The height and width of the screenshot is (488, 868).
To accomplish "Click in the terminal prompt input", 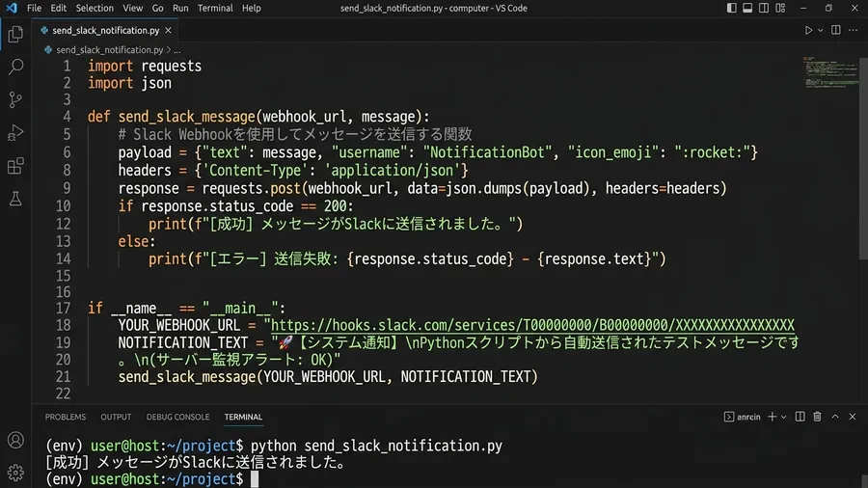I will pyautogui.click(x=254, y=478).
